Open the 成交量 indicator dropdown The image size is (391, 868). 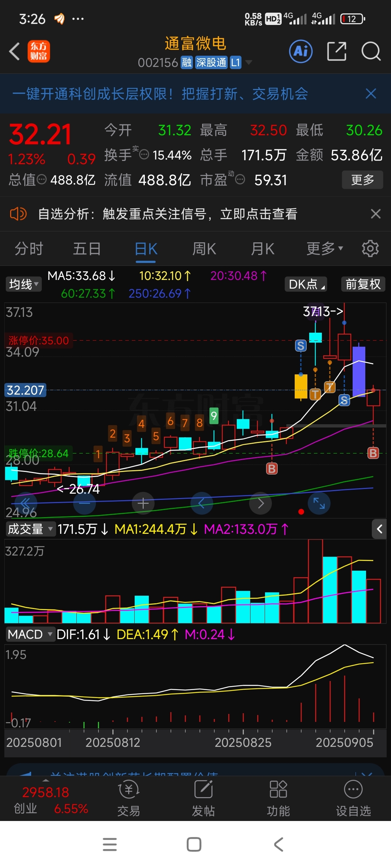(30, 529)
